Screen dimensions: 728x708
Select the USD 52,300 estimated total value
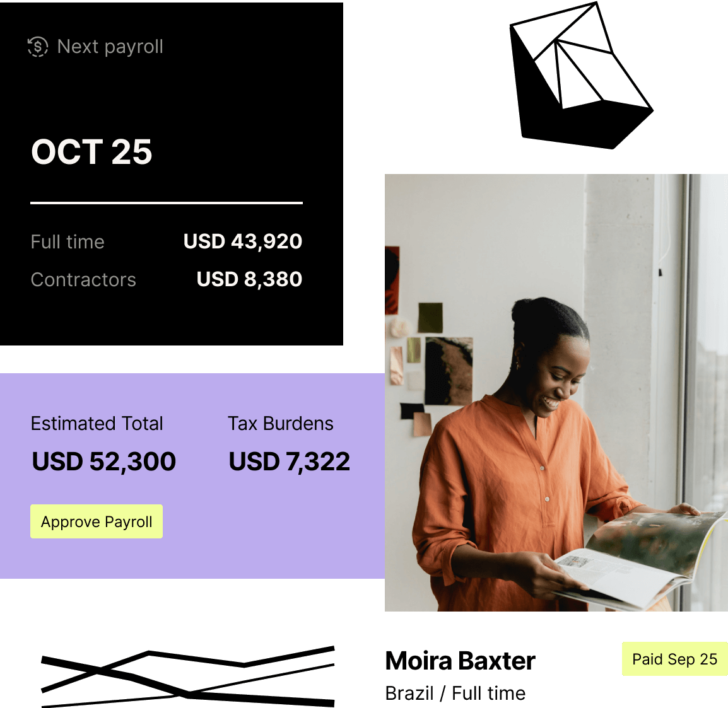[x=104, y=462]
